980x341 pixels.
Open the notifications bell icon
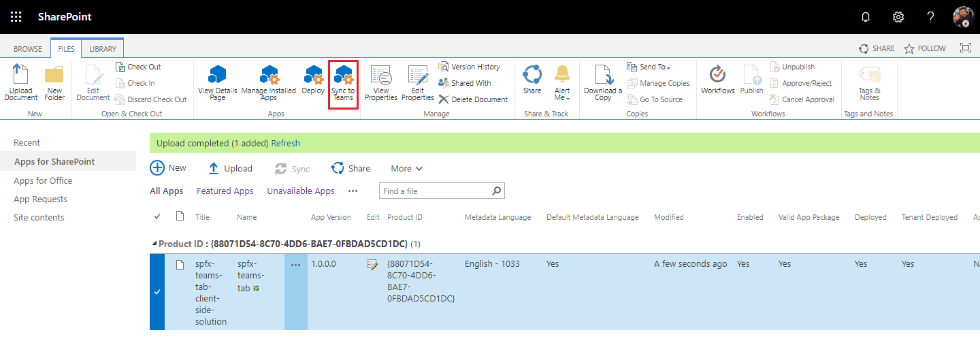[x=866, y=17]
